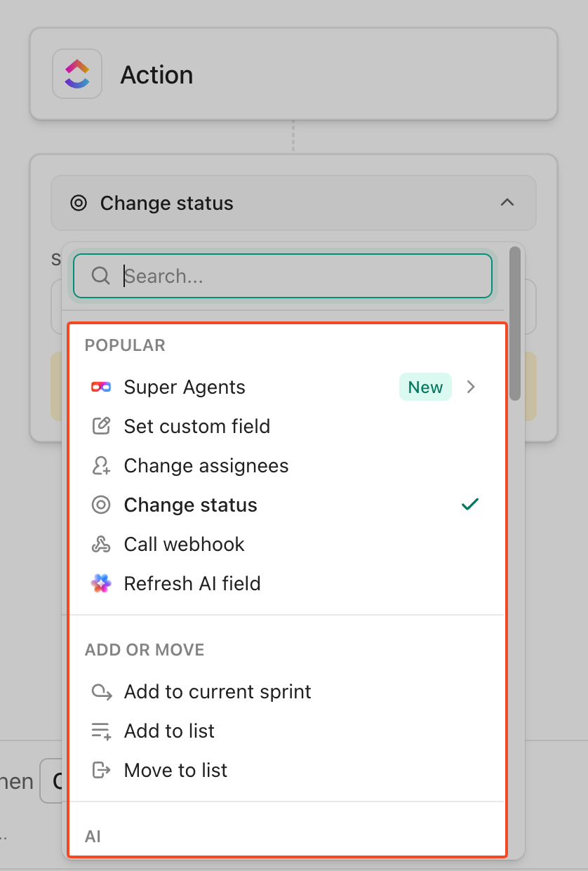Select the sprint arrow icon for Add to current sprint
This screenshot has width=588, height=871.
(102, 691)
